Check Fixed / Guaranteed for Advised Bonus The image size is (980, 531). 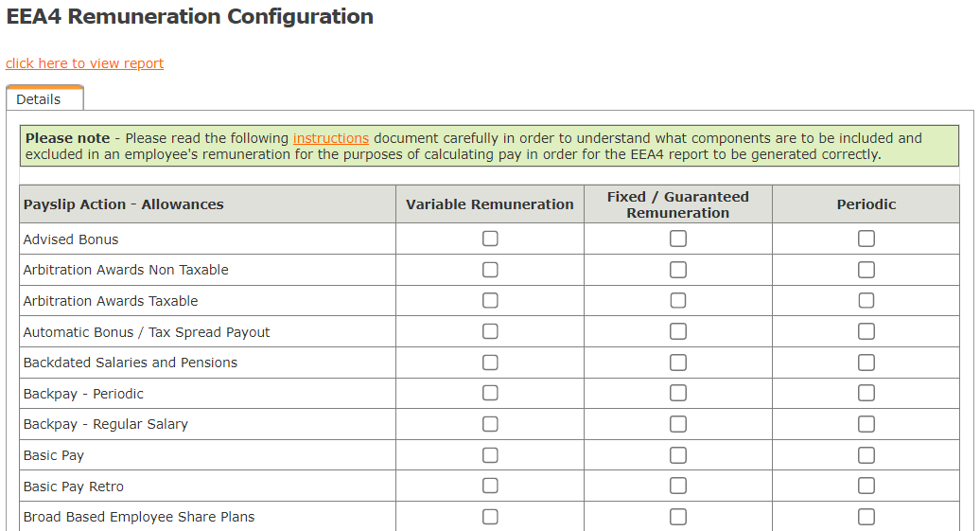[x=678, y=239]
